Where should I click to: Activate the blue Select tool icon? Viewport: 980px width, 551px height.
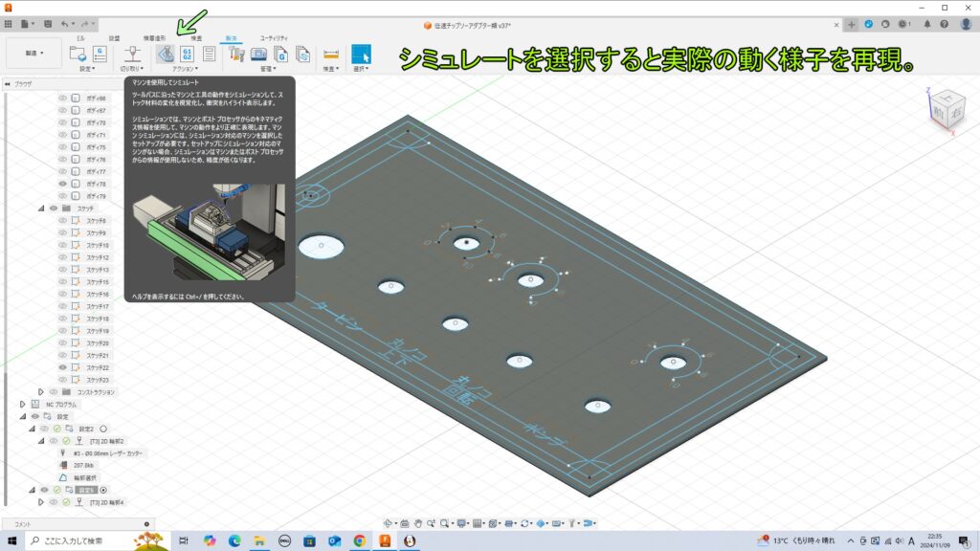[x=361, y=54]
